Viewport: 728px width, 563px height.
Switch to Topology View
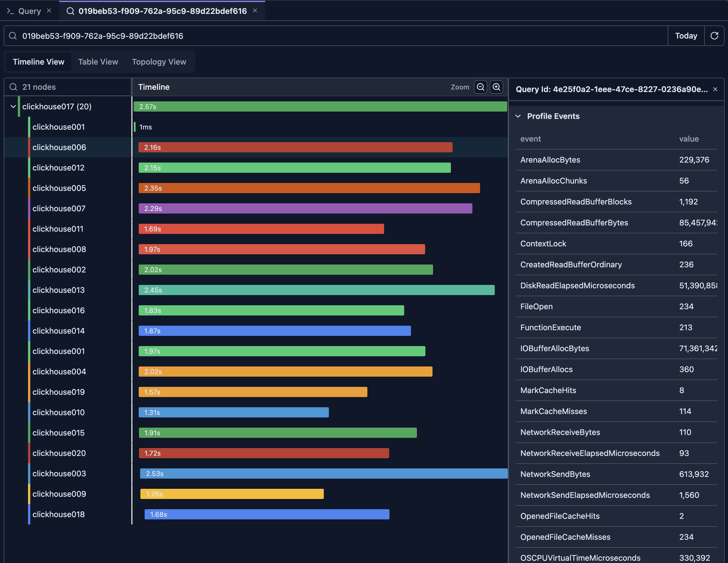point(159,62)
